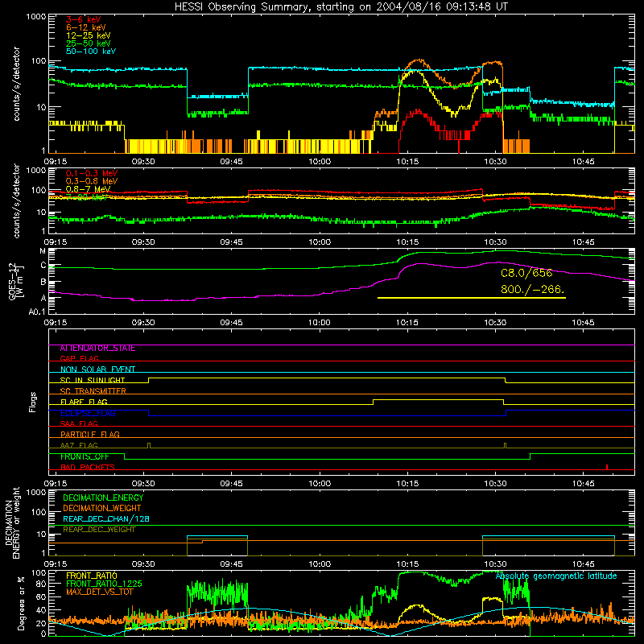Click the "REAR_DEC_WEIGHT" legend label
This screenshot has width=644, height=644.
tap(99, 530)
